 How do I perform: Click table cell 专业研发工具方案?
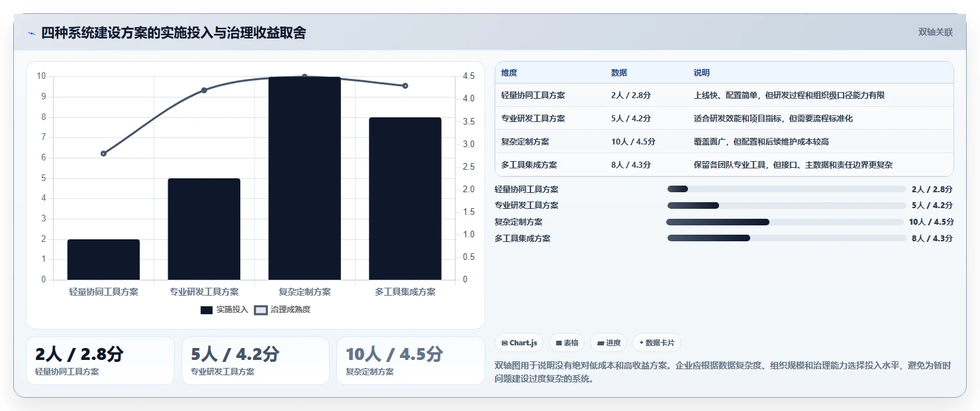pos(533,118)
